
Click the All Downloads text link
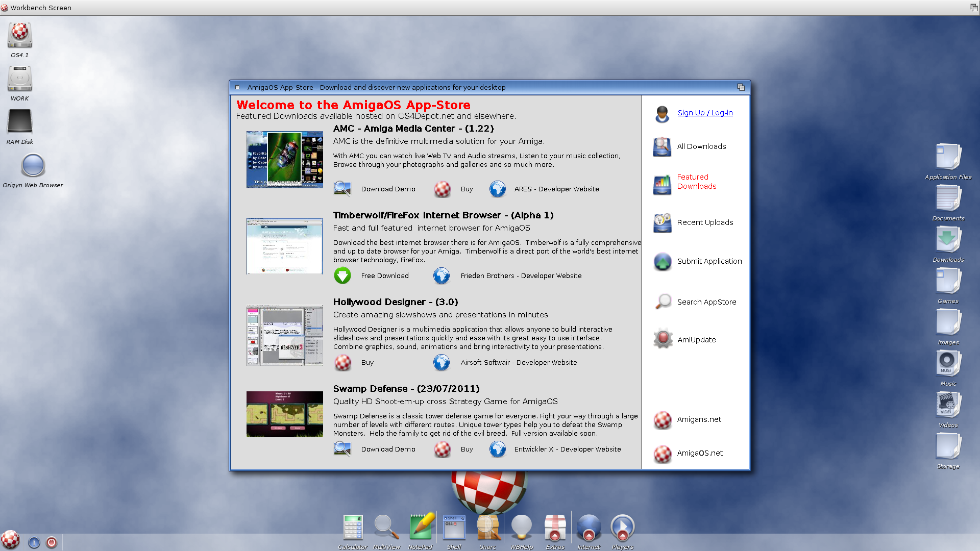[701, 146]
